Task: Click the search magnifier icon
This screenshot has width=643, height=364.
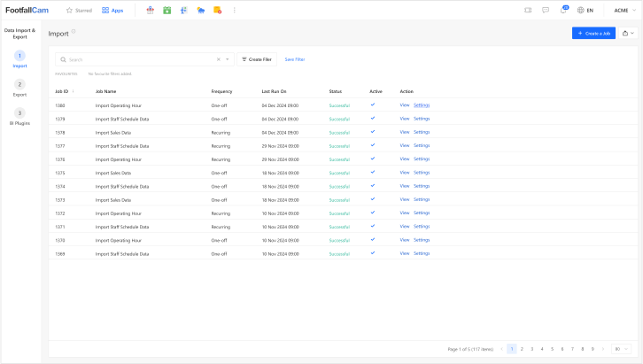Action: (63, 59)
